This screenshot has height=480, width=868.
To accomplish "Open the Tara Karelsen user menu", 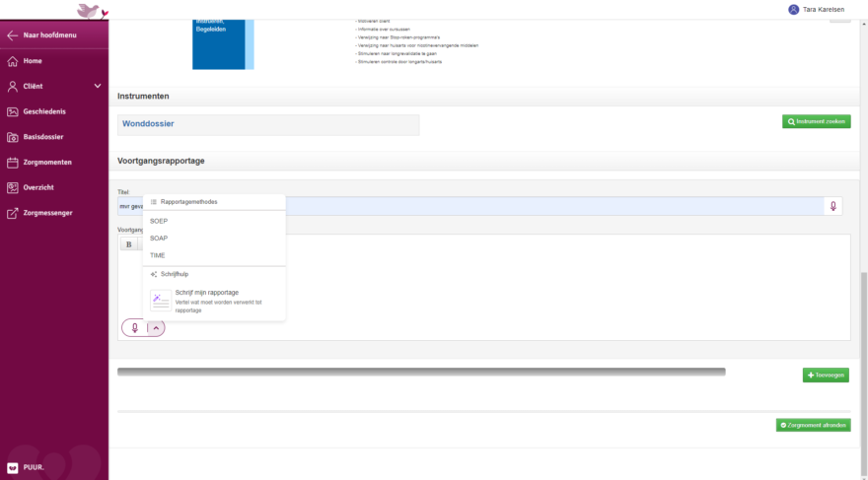I will point(816,9).
